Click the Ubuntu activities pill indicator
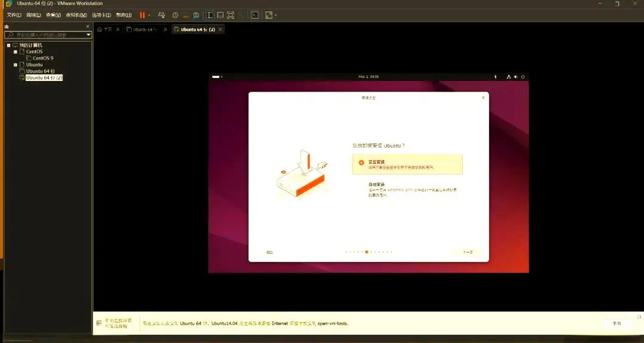This screenshot has height=343, width=644. point(217,77)
